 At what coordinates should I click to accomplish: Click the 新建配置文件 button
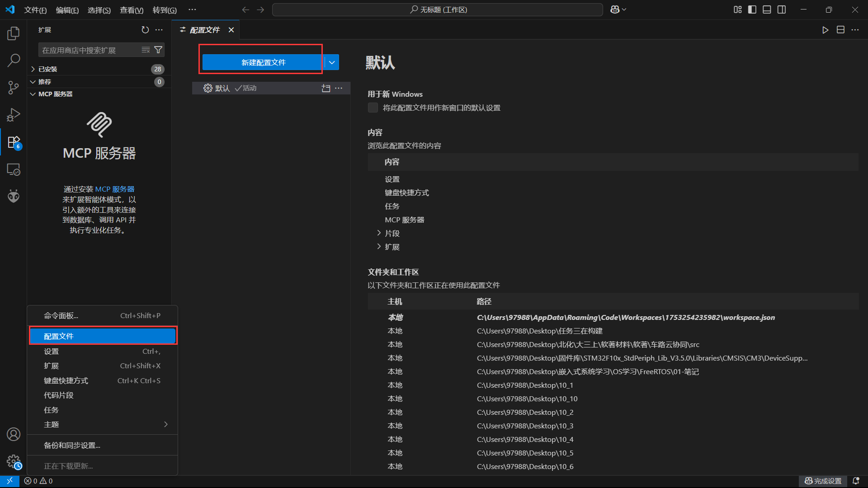pyautogui.click(x=263, y=62)
